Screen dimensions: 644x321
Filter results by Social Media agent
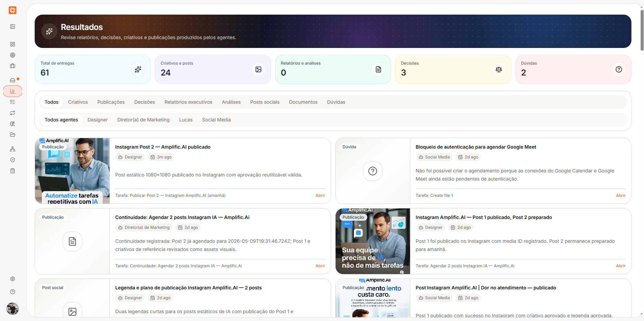point(216,120)
